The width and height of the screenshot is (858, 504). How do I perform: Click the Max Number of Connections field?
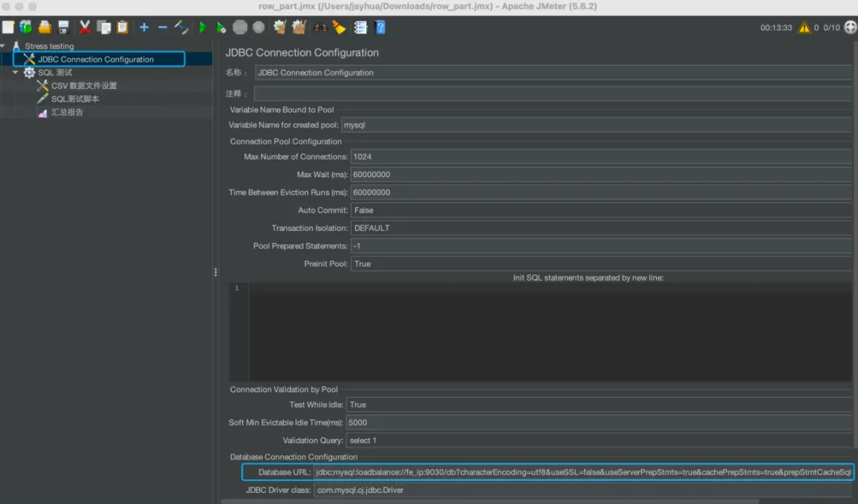(x=601, y=157)
